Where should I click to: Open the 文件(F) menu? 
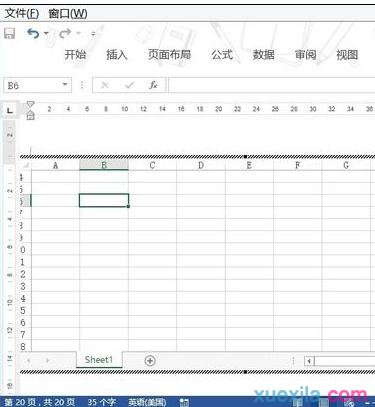pos(22,14)
